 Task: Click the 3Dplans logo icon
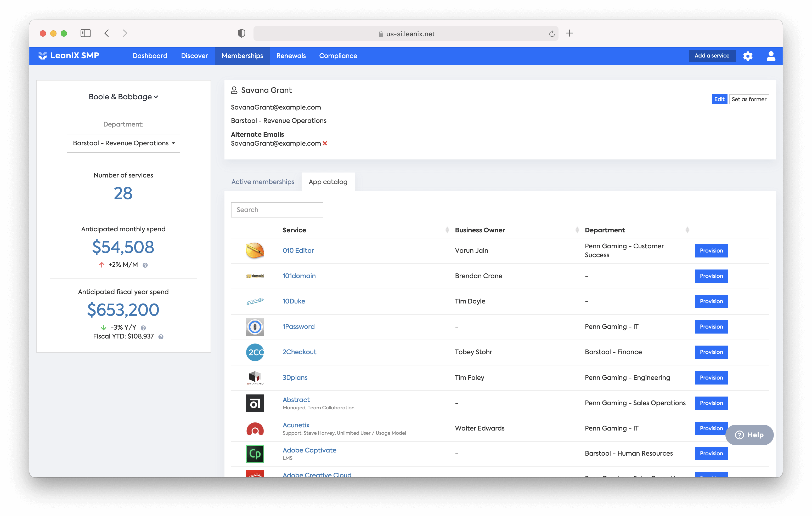pyautogui.click(x=255, y=377)
